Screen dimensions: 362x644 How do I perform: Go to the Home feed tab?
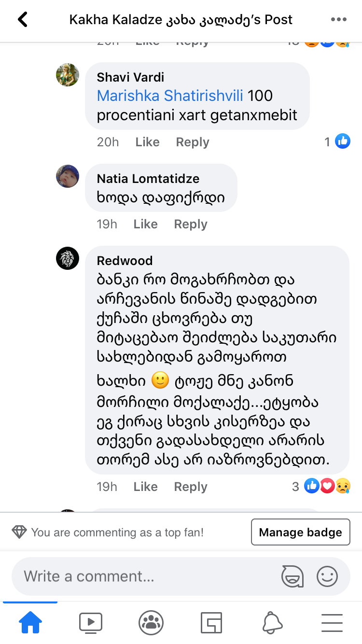point(30,623)
